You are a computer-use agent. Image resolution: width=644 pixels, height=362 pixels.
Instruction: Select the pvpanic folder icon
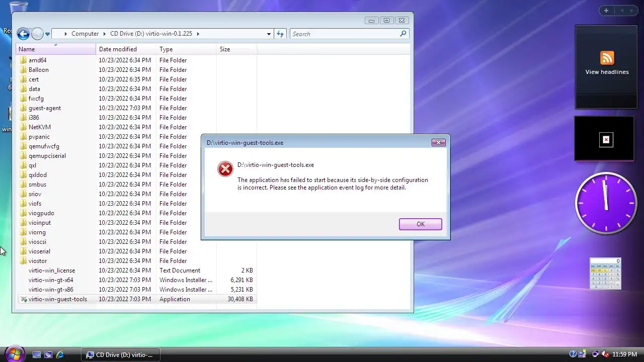pos(23,136)
